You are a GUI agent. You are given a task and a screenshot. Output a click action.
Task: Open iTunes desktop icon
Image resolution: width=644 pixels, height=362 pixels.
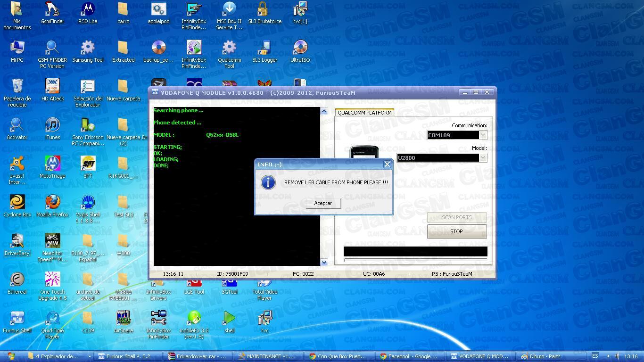pos(52,129)
